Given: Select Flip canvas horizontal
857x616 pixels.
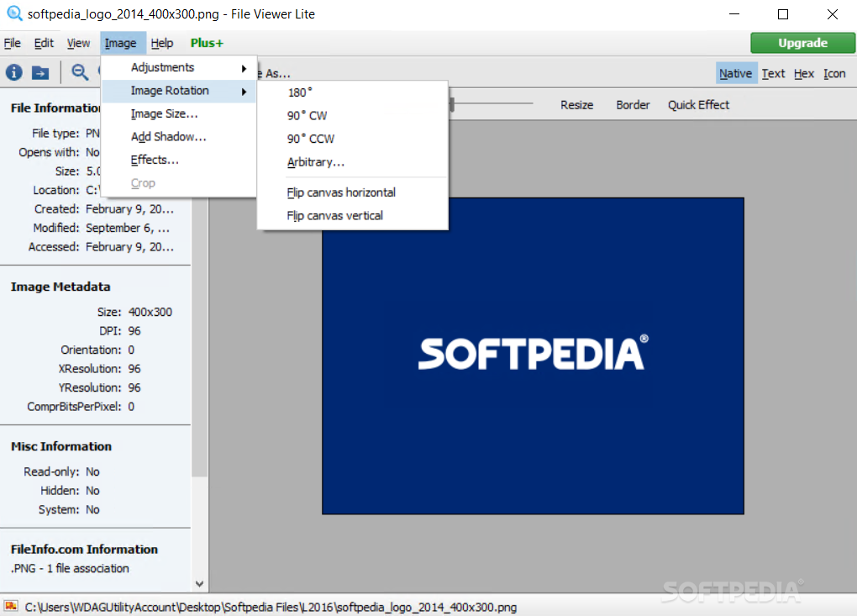Looking at the screenshot, I should click(353, 192).
